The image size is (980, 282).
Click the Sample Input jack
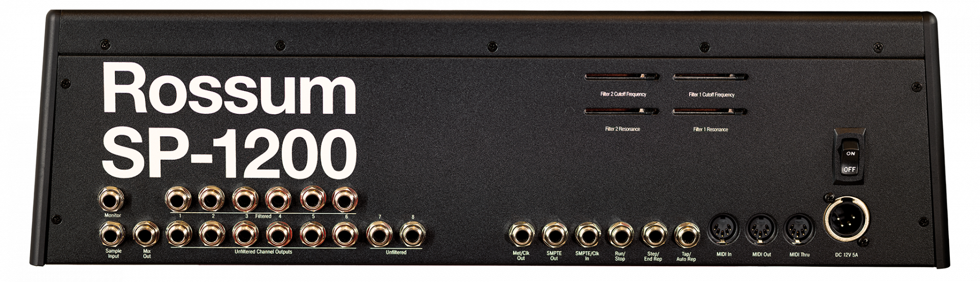click(112, 234)
